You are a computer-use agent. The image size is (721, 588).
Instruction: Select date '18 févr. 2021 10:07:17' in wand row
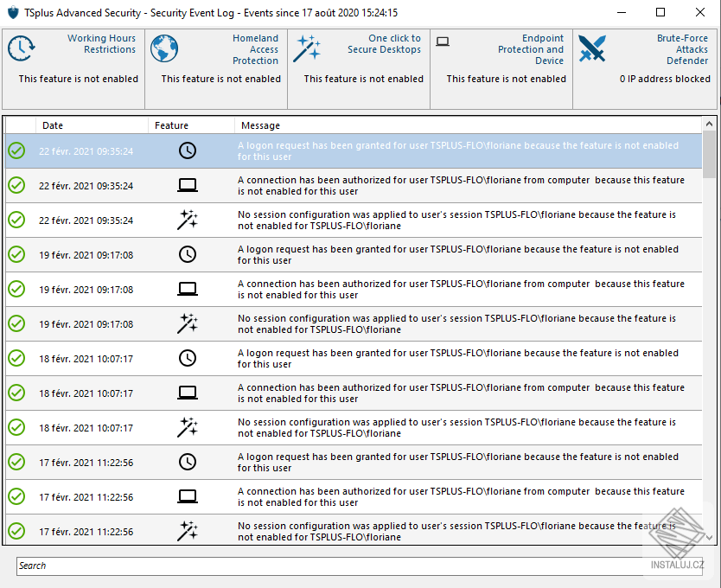point(86,428)
